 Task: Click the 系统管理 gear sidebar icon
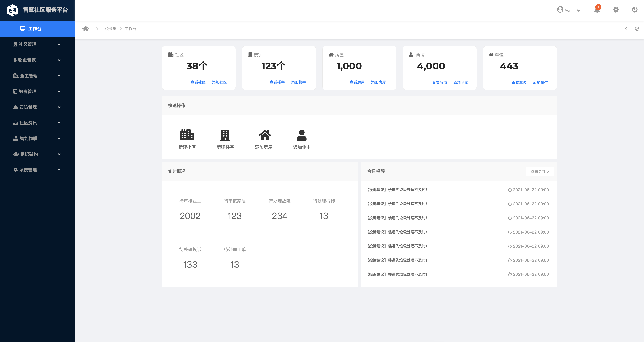[16, 170]
